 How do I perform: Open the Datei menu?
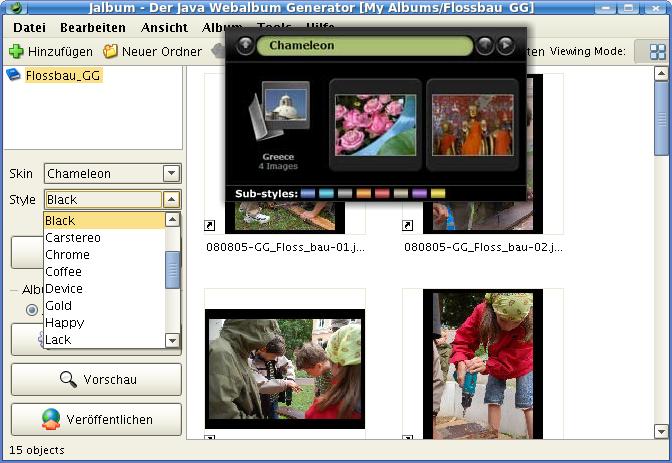[x=30, y=27]
